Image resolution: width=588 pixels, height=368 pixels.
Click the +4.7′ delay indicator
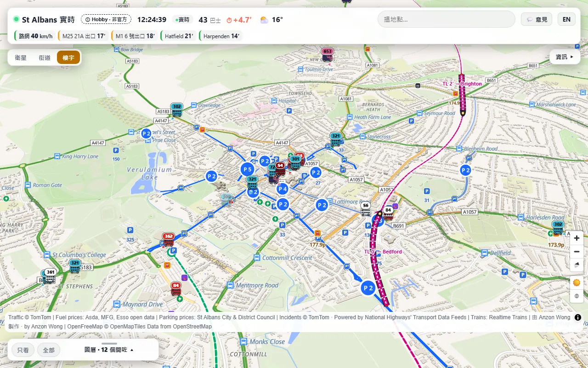coord(239,20)
